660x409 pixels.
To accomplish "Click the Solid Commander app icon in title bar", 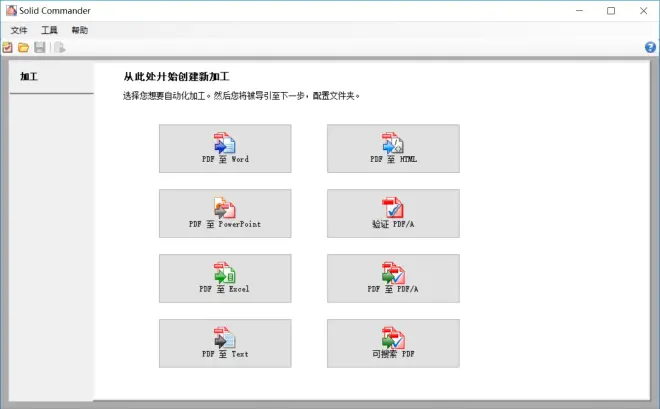I will tap(11, 11).
